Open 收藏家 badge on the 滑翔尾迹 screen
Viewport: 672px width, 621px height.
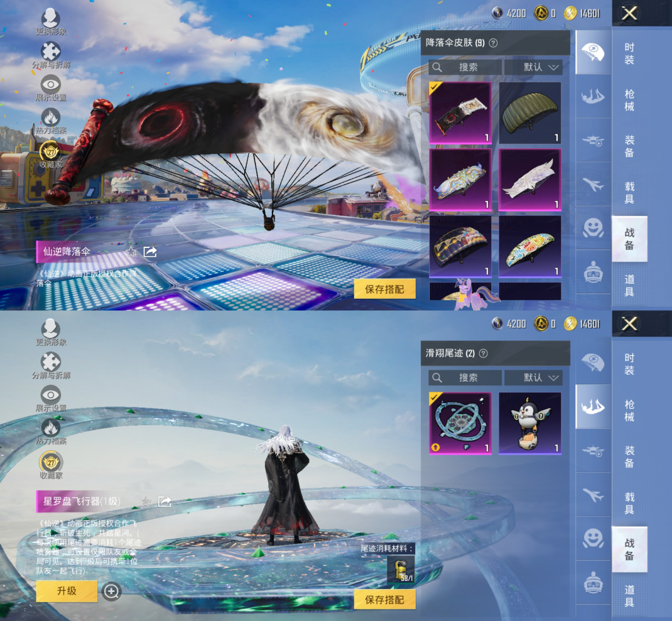click(x=51, y=465)
